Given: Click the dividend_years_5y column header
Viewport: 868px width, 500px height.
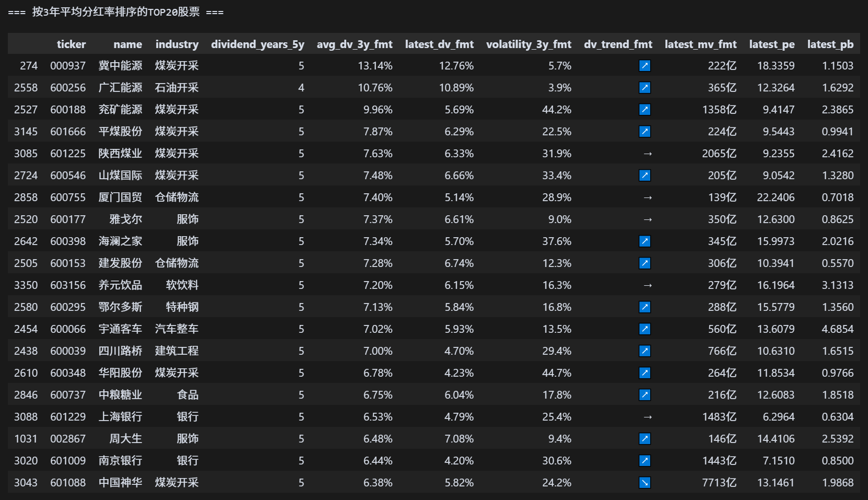Looking at the screenshot, I should (257, 44).
